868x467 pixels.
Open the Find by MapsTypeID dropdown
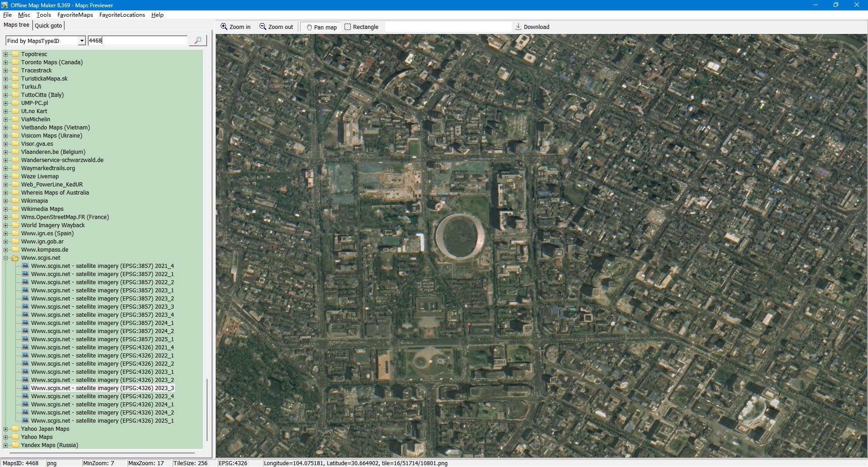82,41
